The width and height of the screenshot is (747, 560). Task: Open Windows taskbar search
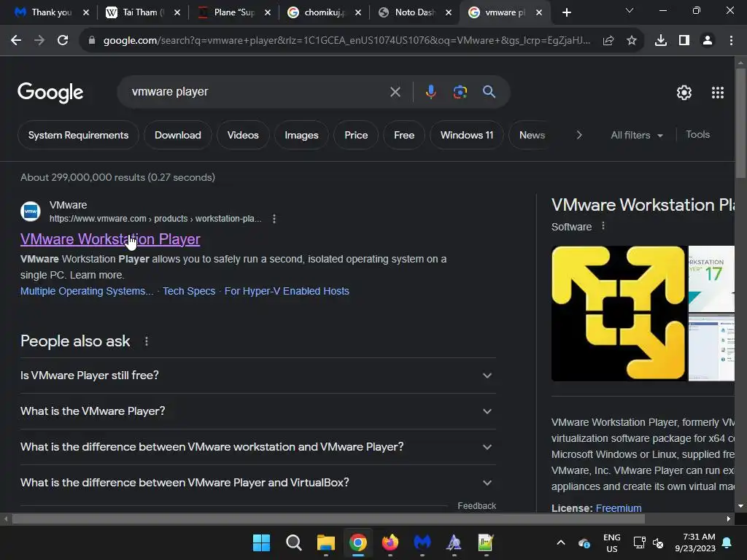pyautogui.click(x=294, y=542)
